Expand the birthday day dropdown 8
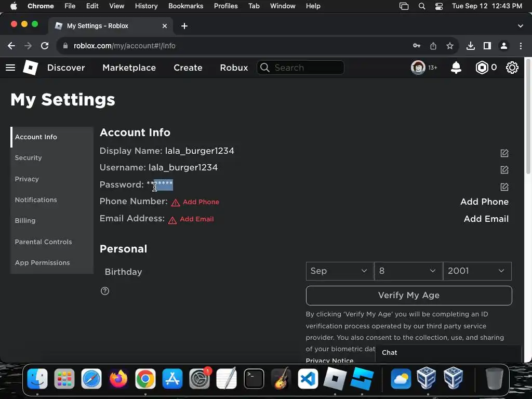This screenshot has height=399, width=532. click(x=408, y=271)
